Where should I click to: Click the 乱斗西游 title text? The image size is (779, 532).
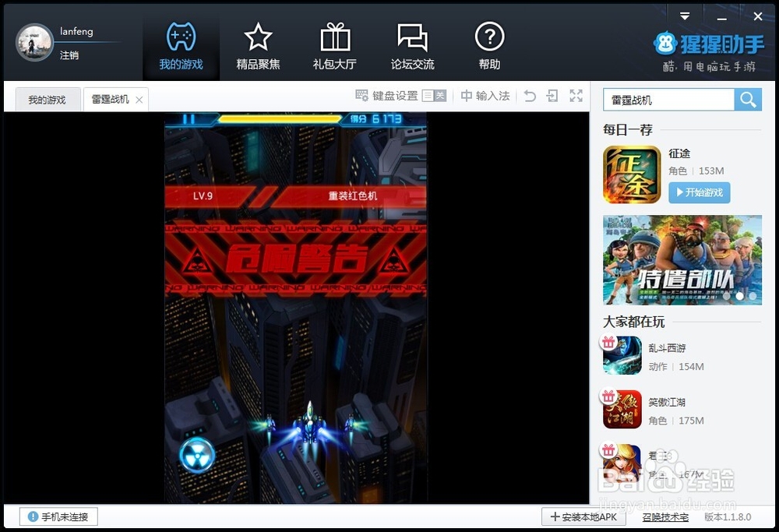pyautogui.click(x=667, y=347)
